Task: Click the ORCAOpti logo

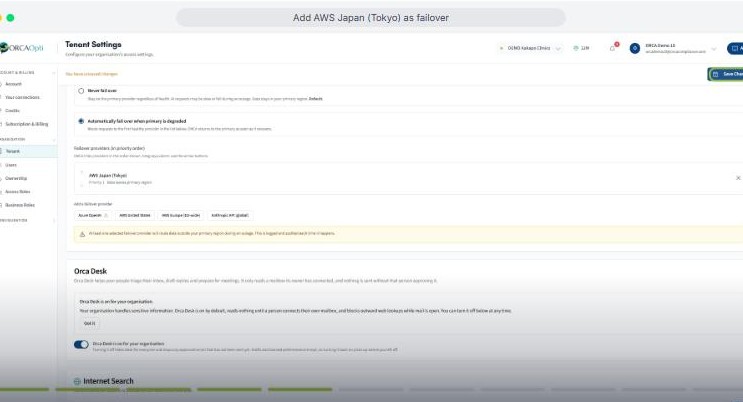Action: 21,48
